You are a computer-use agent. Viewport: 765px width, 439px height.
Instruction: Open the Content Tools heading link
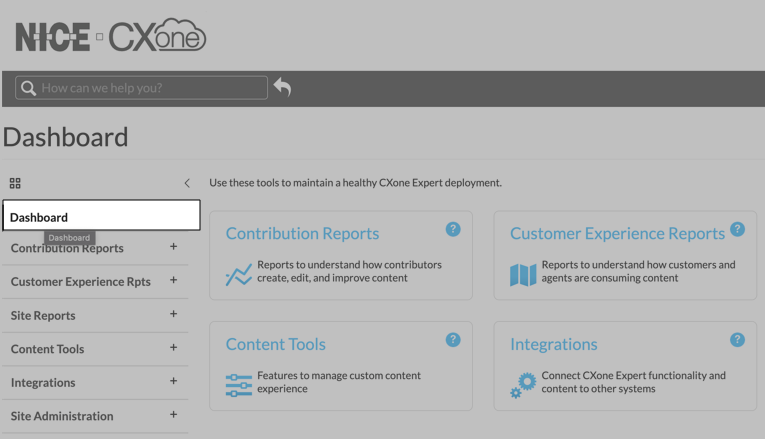[275, 344]
